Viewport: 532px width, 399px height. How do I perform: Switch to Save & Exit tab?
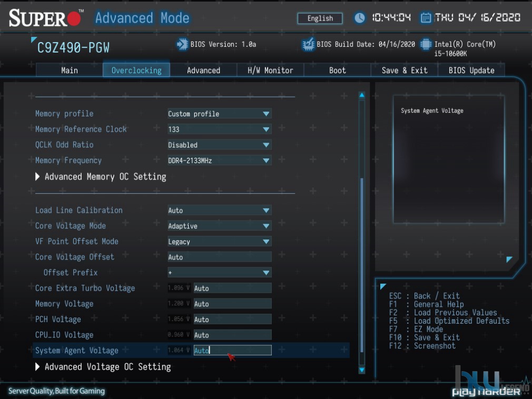pyautogui.click(x=405, y=70)
